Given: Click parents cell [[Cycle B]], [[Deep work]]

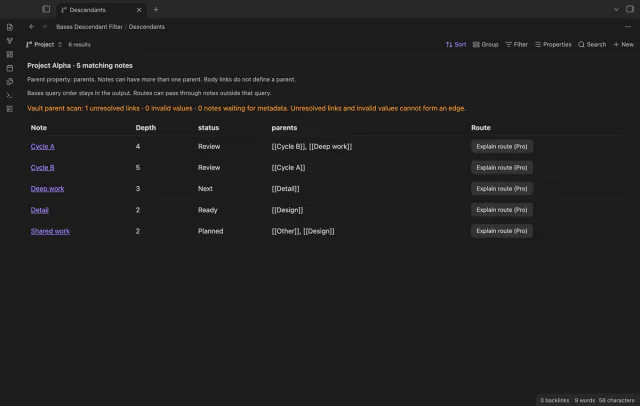Looking at the screenshot, I should (x=312, y=146).
